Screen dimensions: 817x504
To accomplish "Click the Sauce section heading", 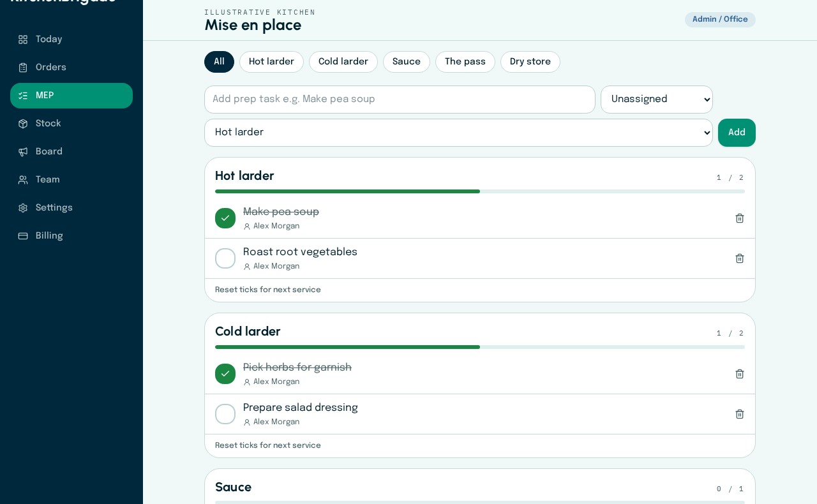I will [233, 487].
